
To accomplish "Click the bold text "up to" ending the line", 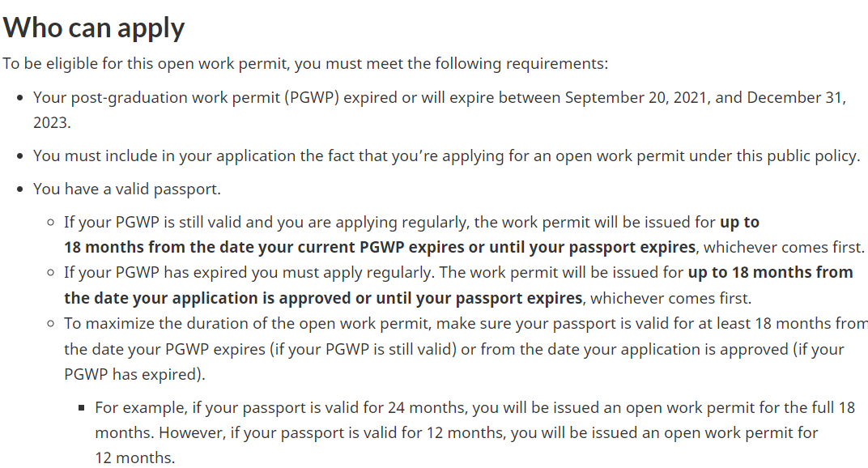I will pyautogui.click(x=739, y=223).
